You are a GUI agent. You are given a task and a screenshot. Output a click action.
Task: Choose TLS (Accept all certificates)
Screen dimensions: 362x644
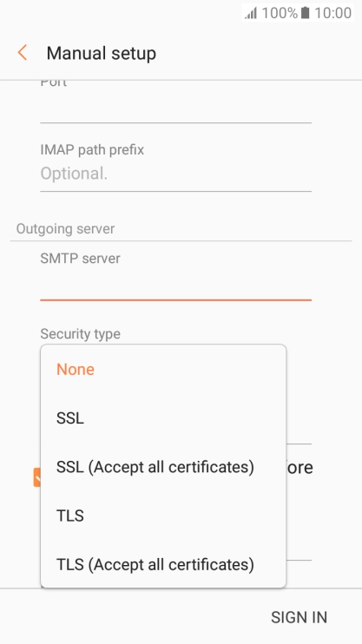coord(163,564)
